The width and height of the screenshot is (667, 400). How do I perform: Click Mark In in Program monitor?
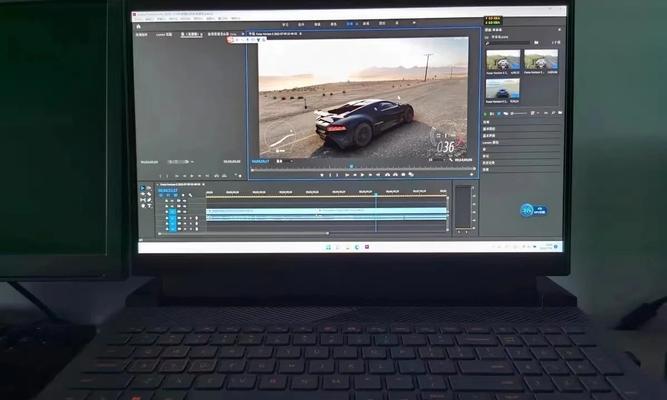(x=330, y=175)
